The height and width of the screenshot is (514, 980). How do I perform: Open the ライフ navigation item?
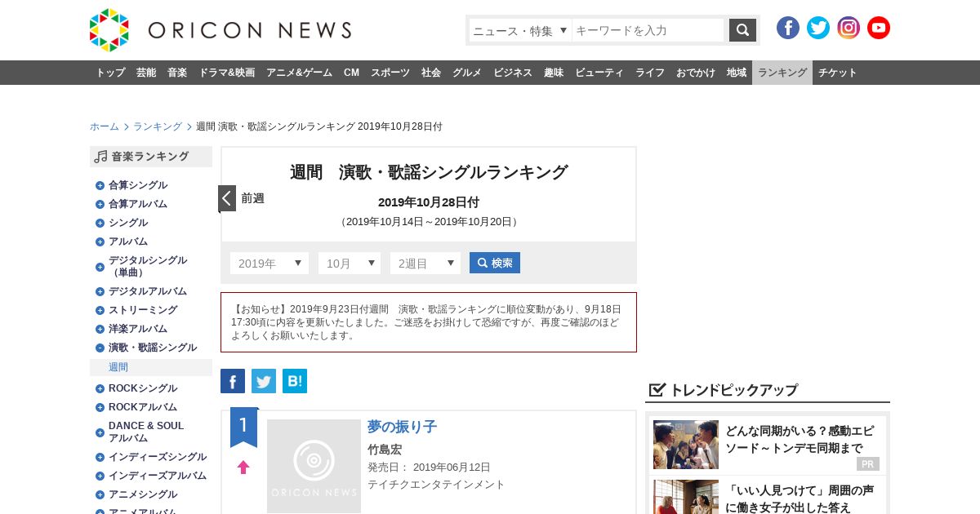(650, 73)
